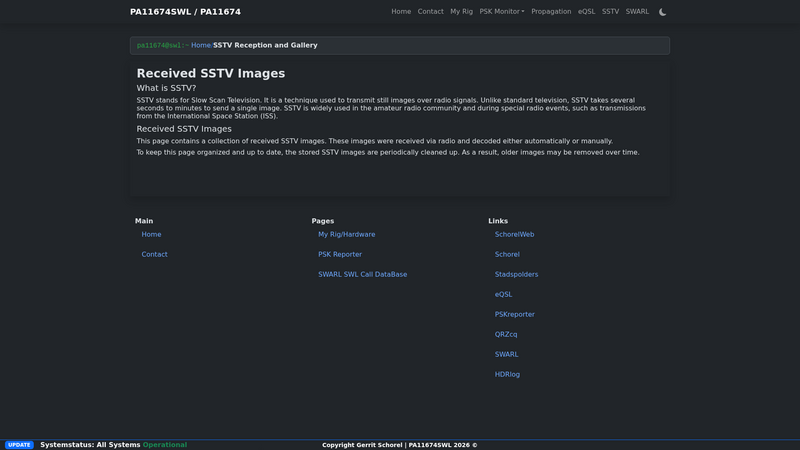
Task: Toggle dark mode with moon icon
Action: coord(662,12)
